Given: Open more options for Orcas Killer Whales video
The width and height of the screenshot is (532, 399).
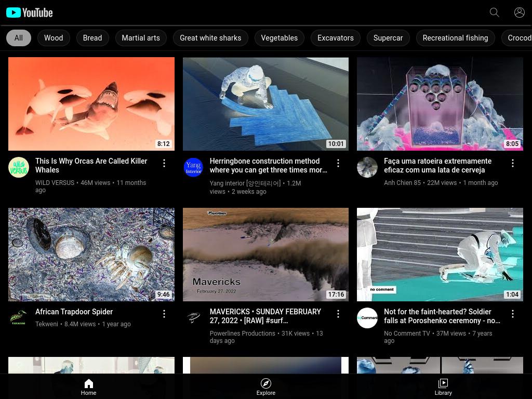Looking at the screenshot, I should 164,163.
